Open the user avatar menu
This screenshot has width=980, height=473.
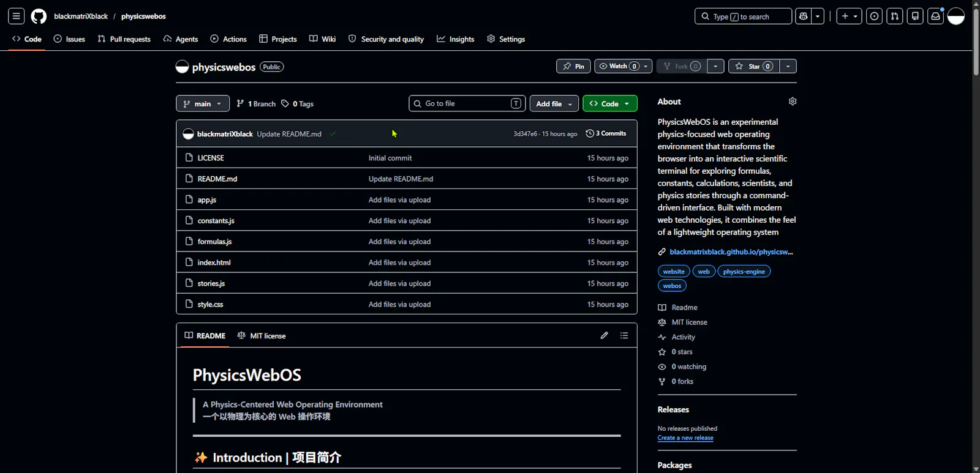[x=956, y=17]
